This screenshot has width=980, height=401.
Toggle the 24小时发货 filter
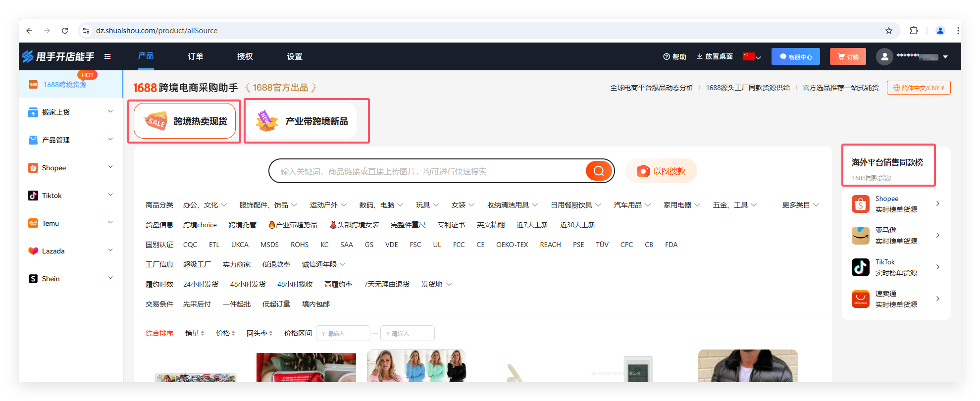(x=201, y=284)
